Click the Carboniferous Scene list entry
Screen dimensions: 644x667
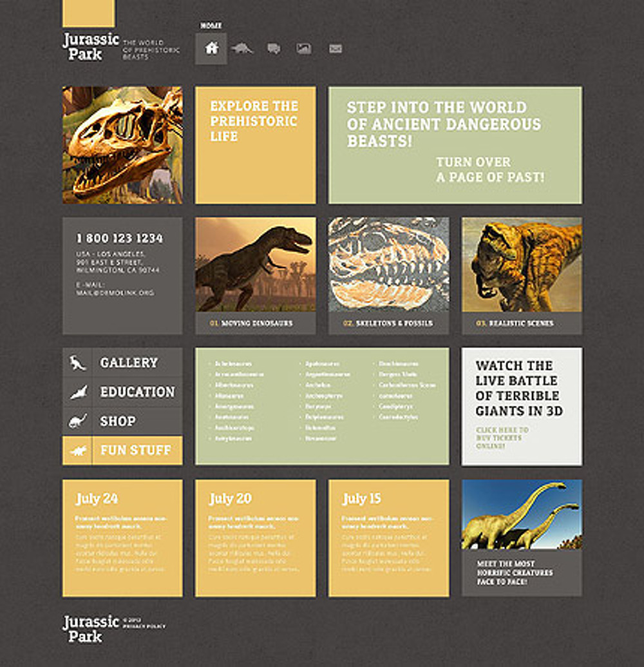(407, 385)
